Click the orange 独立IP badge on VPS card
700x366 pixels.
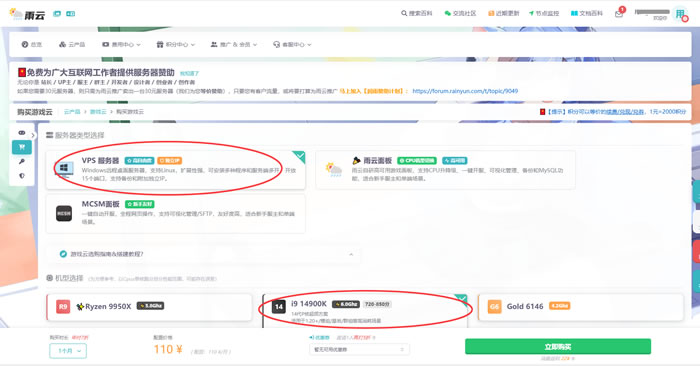tap(170, 161)
